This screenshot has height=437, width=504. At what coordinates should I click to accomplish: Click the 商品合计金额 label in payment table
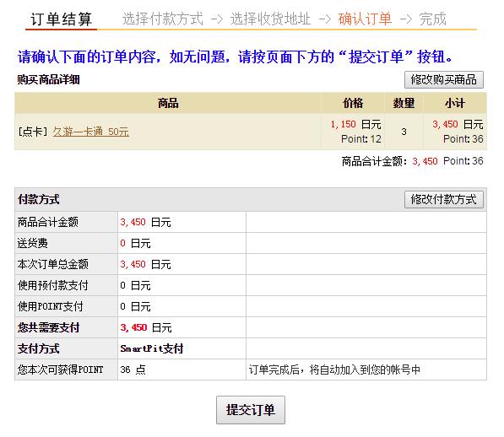click(x=48, y=222)
